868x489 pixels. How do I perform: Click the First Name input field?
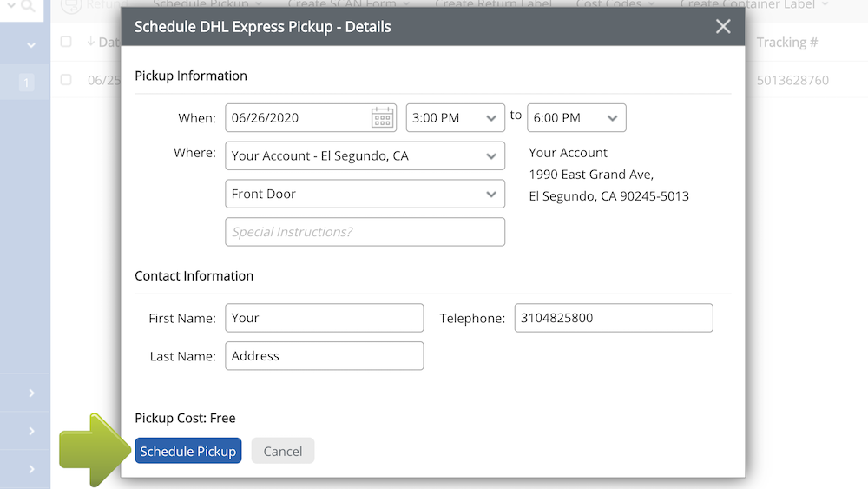click(325, 318)
